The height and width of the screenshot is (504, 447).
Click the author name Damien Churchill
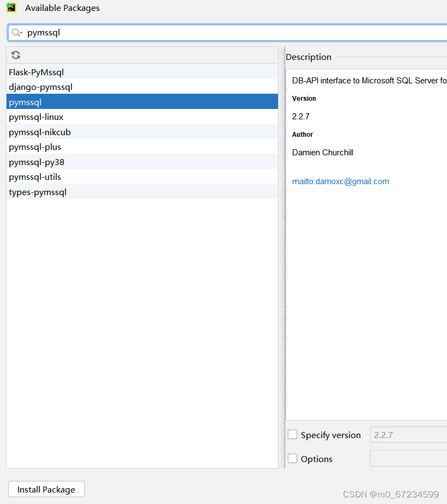pyautogui.click(x=323, y=153)
